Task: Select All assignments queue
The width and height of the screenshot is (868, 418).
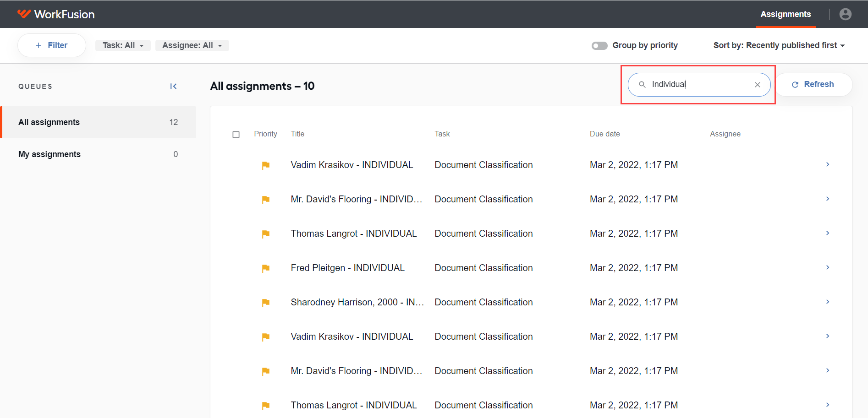Action: [98, 122]
